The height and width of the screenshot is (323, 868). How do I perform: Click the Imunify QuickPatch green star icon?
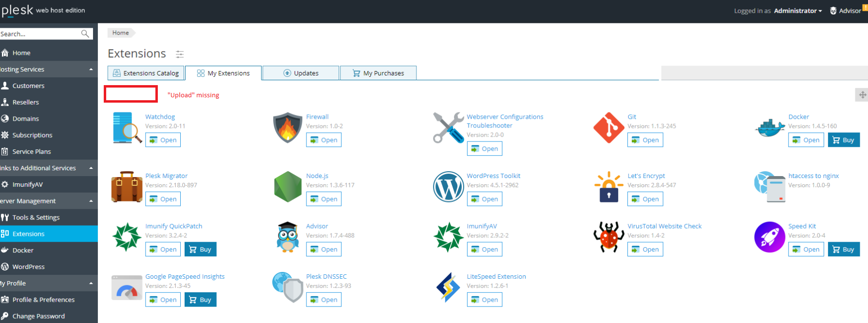click(127, 237)
